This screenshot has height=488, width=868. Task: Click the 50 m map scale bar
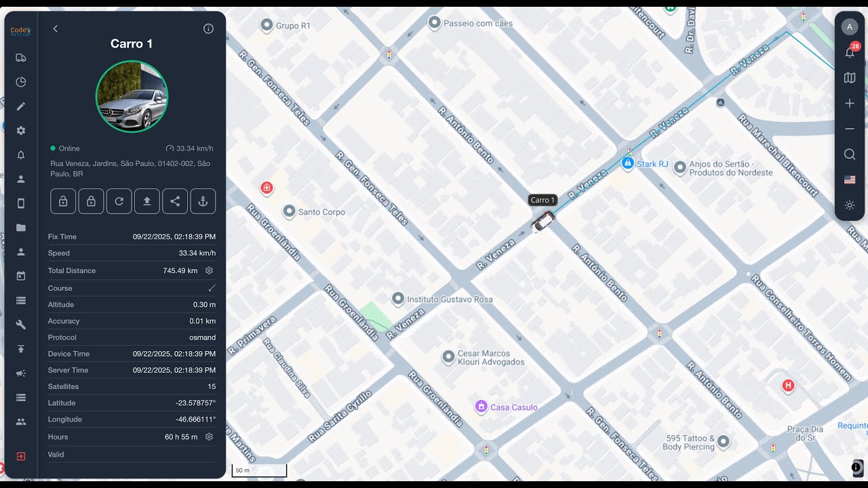pyautogui.click(x=259, y=470)
